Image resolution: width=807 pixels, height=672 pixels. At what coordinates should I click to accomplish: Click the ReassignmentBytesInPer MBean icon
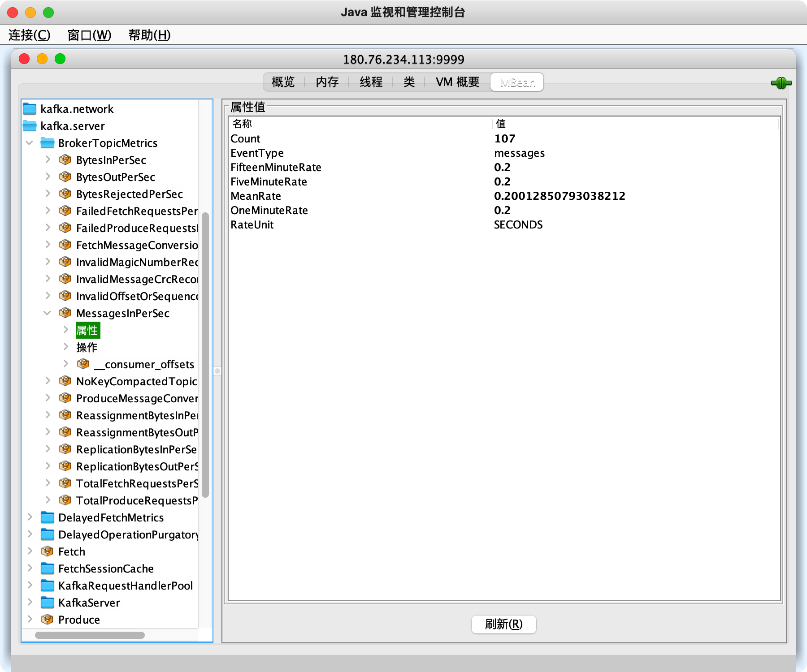tap(65, 415)
